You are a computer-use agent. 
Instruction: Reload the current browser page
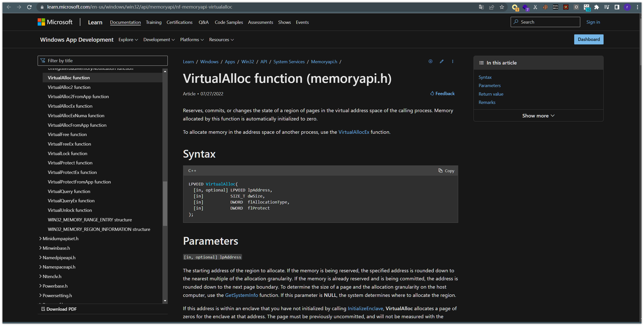click(29, 7)
